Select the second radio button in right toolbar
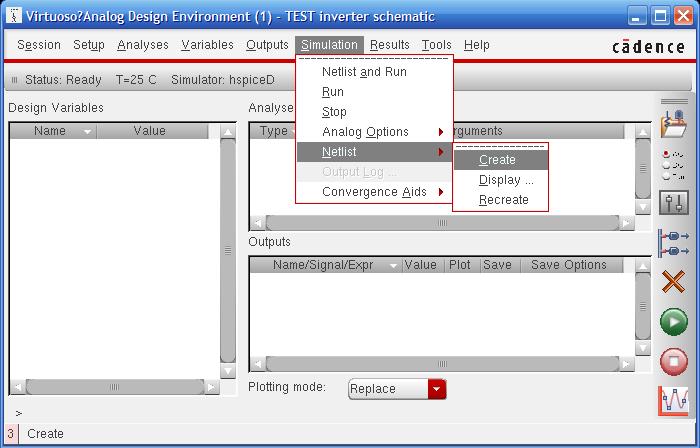Image resolution: width=700 pixels, height=448 pixels. 667,165
